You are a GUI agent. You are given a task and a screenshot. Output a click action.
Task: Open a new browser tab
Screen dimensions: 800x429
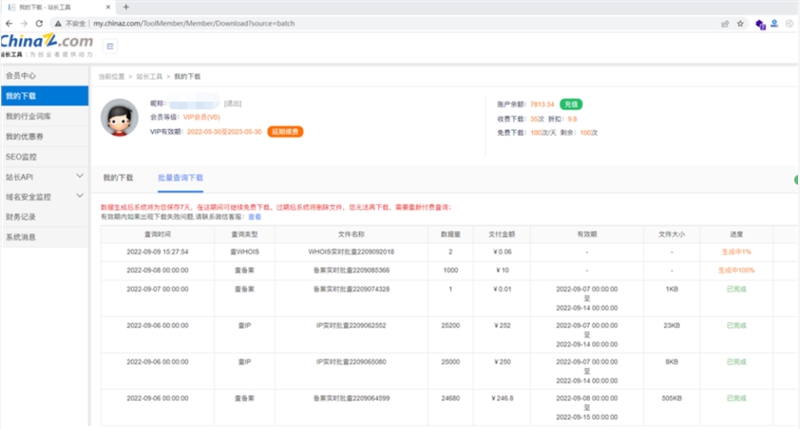pos(126,7)
